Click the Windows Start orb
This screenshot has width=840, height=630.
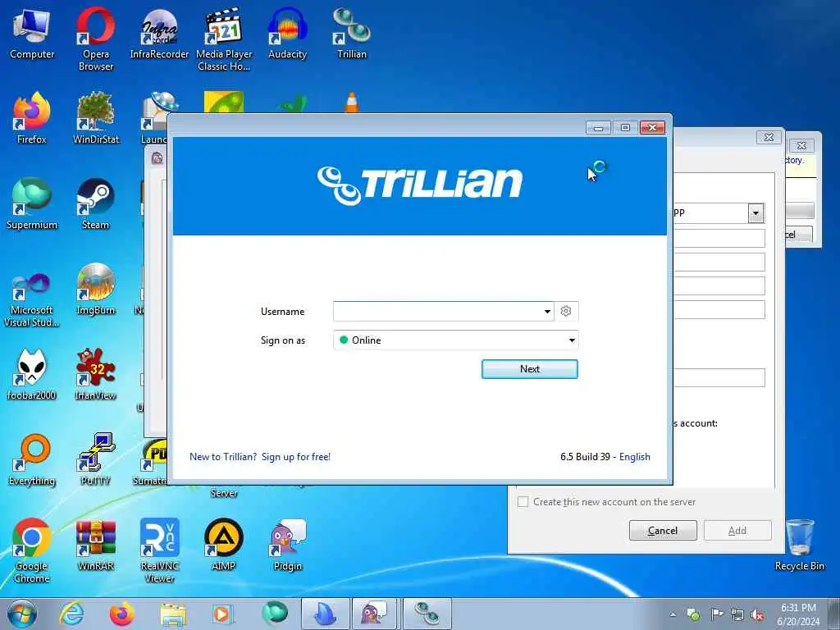(21, 614)
